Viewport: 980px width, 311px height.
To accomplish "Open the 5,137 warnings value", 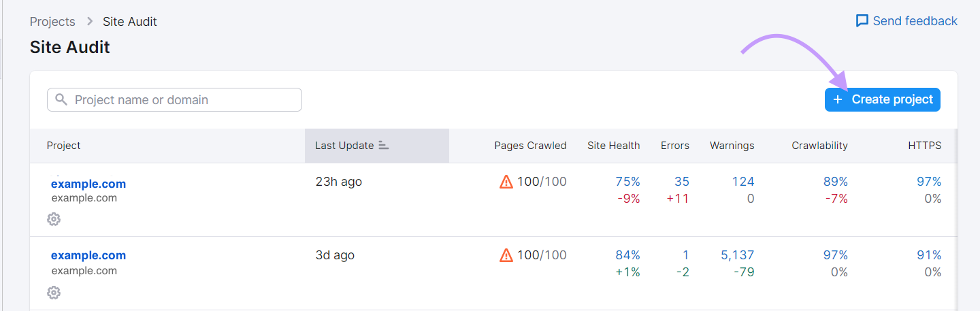I will click(738, 255).
